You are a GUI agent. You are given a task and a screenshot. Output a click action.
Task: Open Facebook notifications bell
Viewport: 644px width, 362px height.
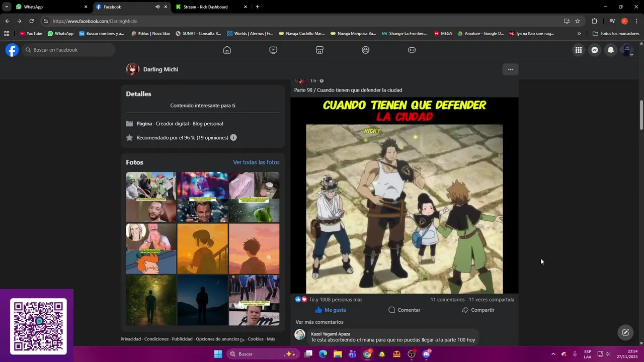pyautogui.click(x=611, y=50)
